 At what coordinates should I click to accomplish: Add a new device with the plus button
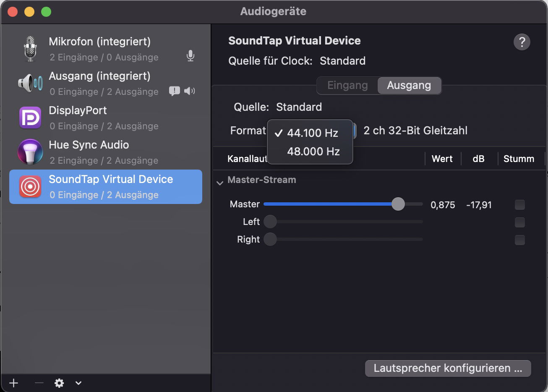14,383
